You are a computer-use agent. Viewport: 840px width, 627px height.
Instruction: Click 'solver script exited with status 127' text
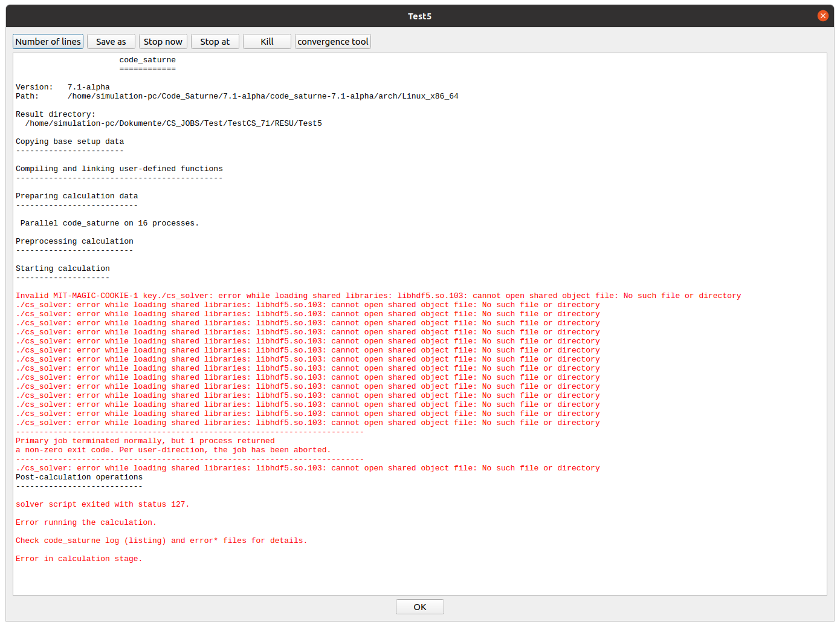[x=102, y=504]
